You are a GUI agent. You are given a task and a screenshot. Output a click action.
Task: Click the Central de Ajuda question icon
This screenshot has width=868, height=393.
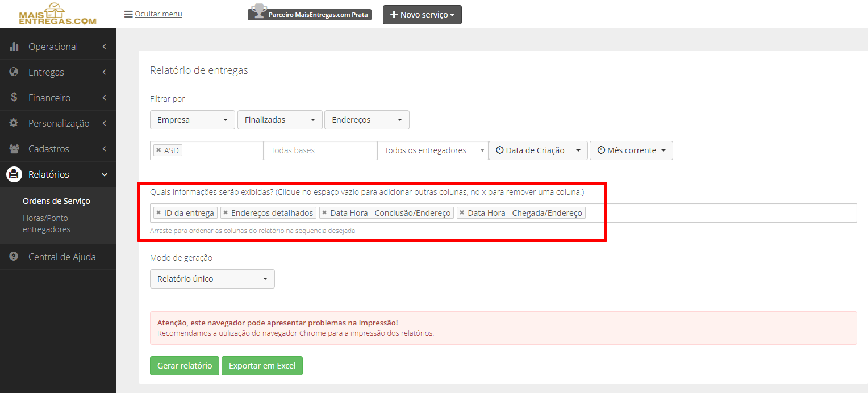14,257
